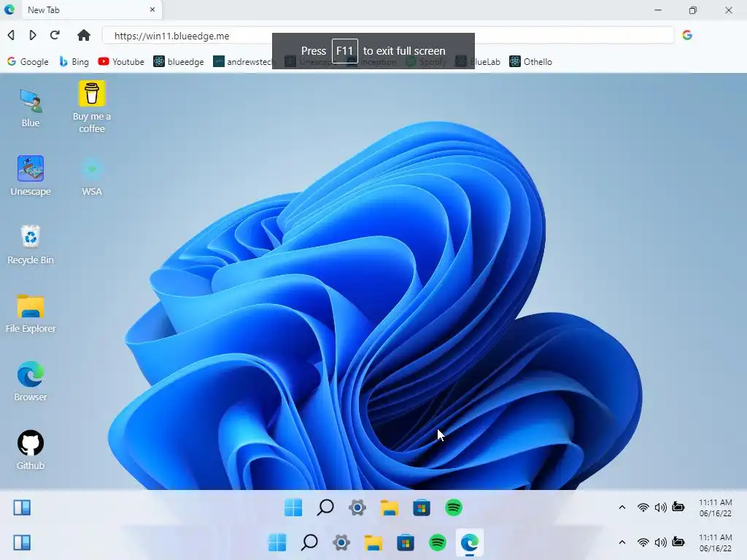The height and width of the screenshot is (560, 747).
Task: Open File Explorer desktop shortcut
Action: click(x=31, y=314)
